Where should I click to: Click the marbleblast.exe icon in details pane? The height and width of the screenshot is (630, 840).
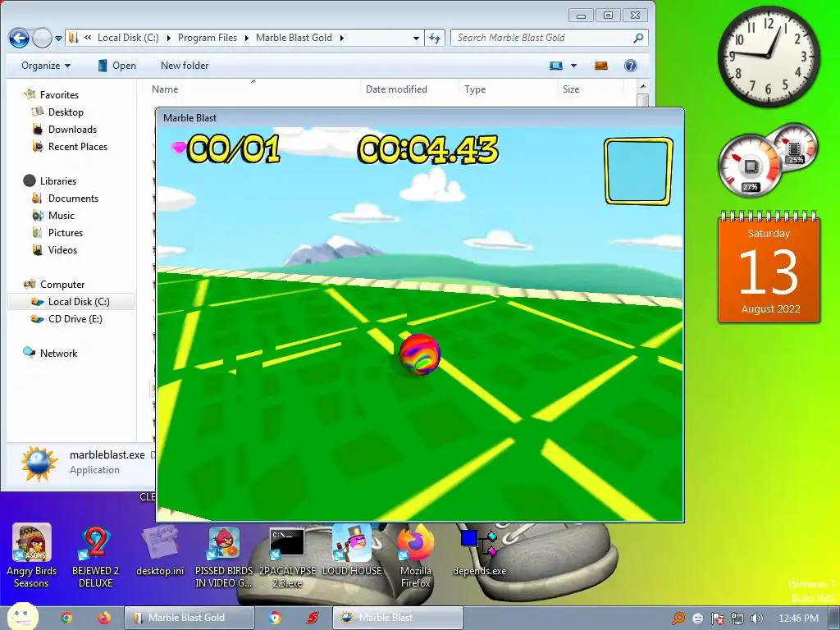(x=39, y=463)
